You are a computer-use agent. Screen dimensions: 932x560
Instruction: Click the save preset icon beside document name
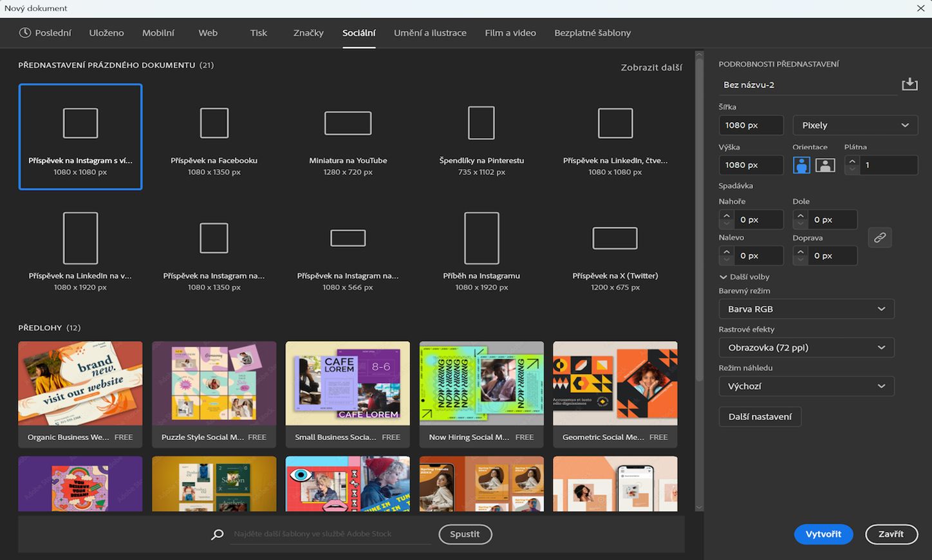tap(909, 84)
